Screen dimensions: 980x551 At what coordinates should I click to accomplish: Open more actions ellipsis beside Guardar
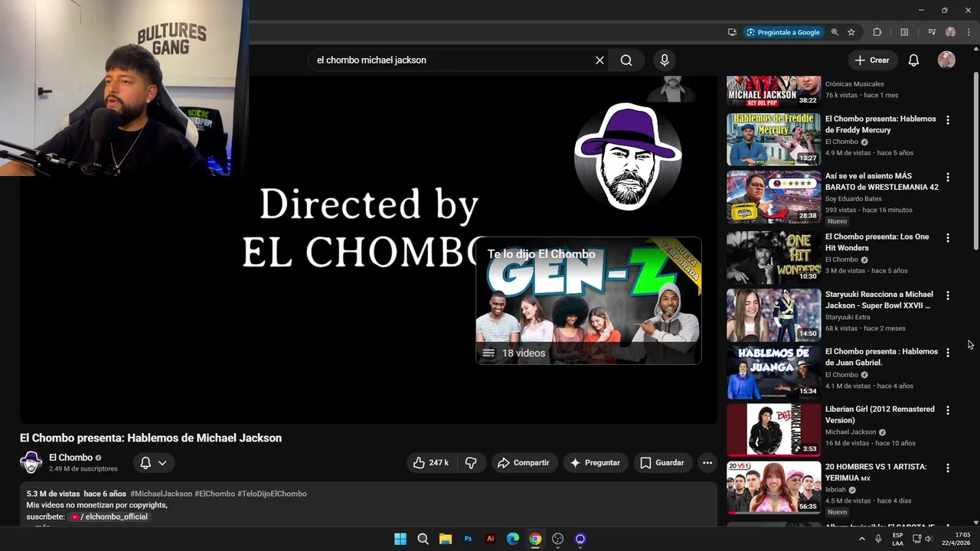(x=707, y=463)
